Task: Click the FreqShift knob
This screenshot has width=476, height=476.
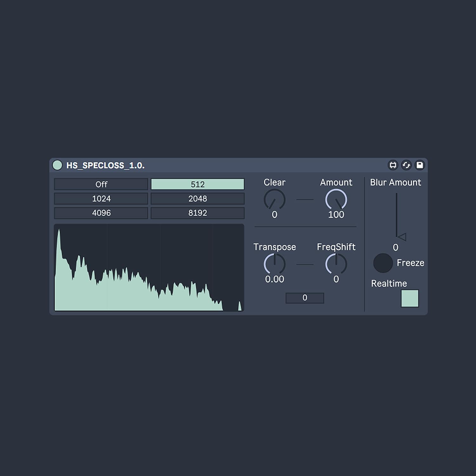Action: tap(336, 264)
